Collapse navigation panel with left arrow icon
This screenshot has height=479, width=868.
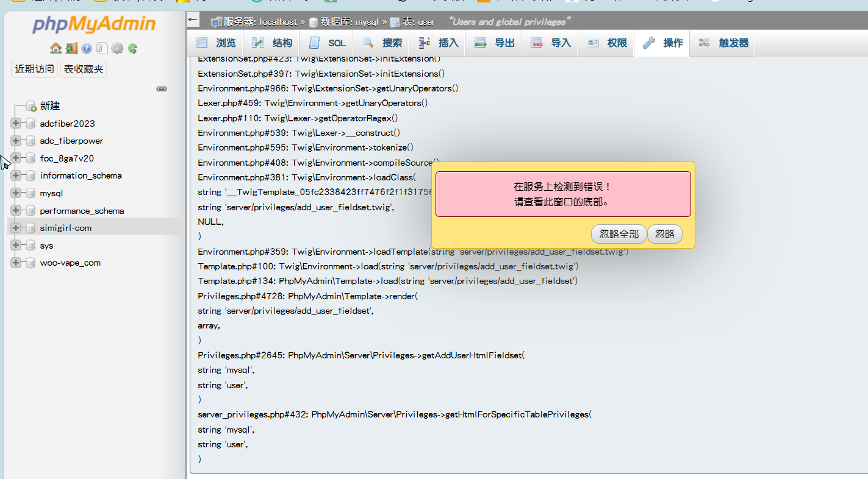pyautogui.click(x=193, y=20)
